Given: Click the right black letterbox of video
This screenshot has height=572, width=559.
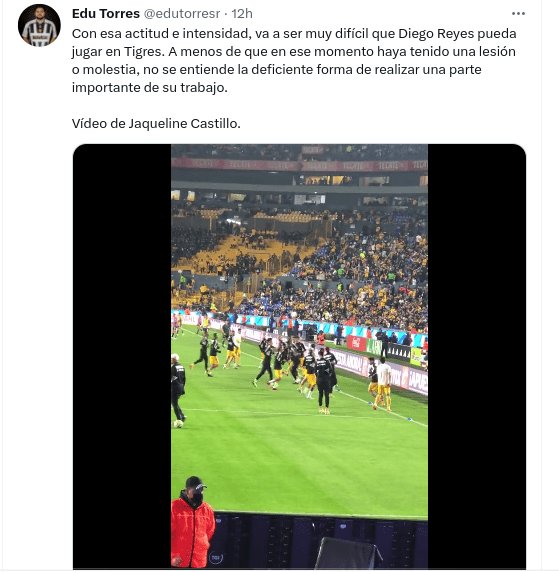Looking at the screenshot, I should [477, 356].
